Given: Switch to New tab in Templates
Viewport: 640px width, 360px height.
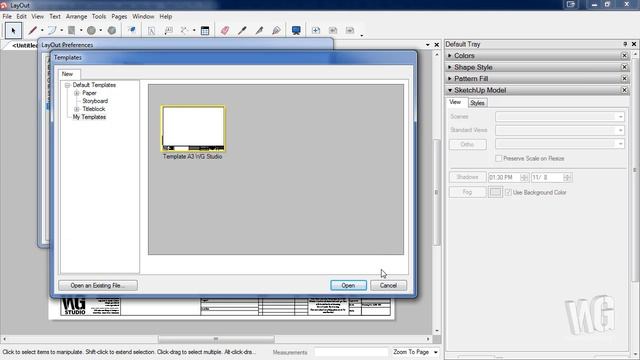Looking at the screenshot, I should coord(68,74).
